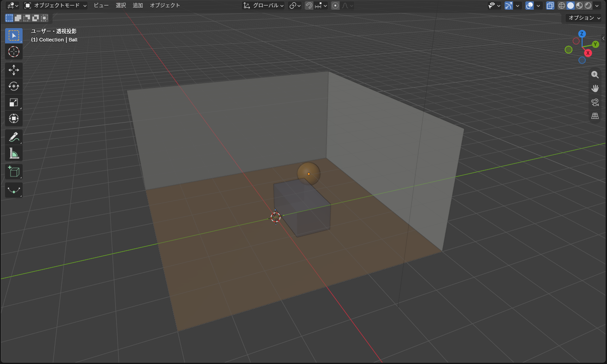
Task: Switch perspective/orthographic with the grid icon
Action: coord(595,116)
